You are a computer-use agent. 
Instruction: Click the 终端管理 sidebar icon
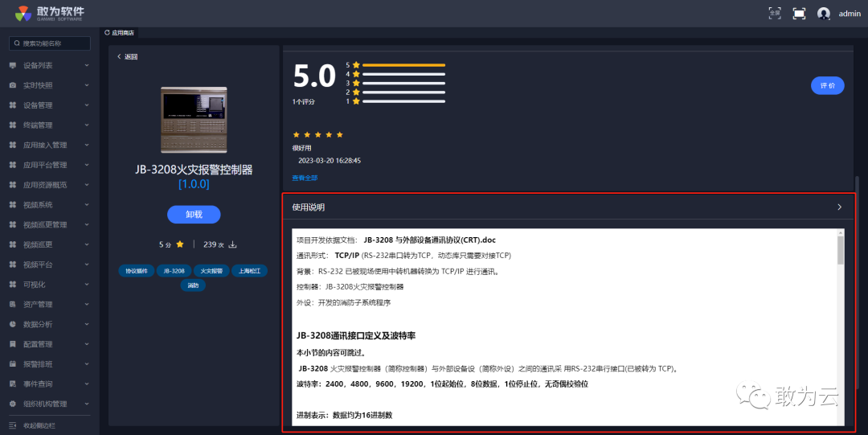tap(13, 125)
